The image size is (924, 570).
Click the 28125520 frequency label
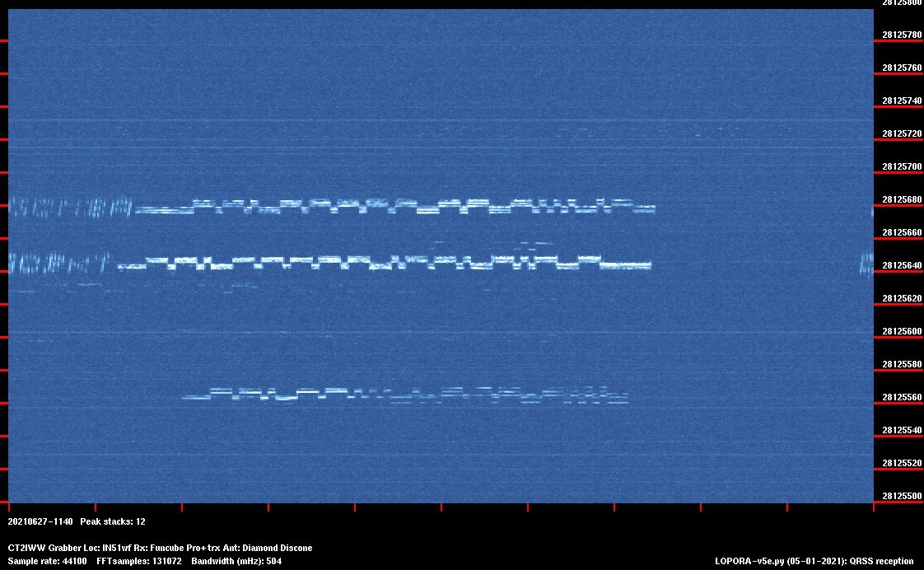(x=902, y=465)
